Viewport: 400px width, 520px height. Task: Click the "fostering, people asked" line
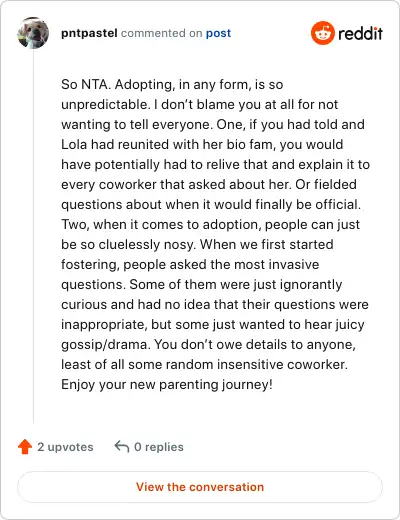click(190, 265)
